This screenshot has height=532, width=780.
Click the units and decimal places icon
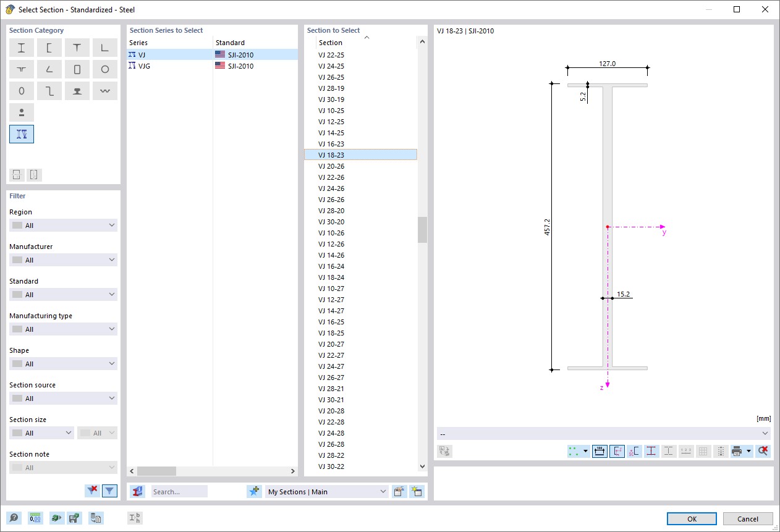[35, 518]
